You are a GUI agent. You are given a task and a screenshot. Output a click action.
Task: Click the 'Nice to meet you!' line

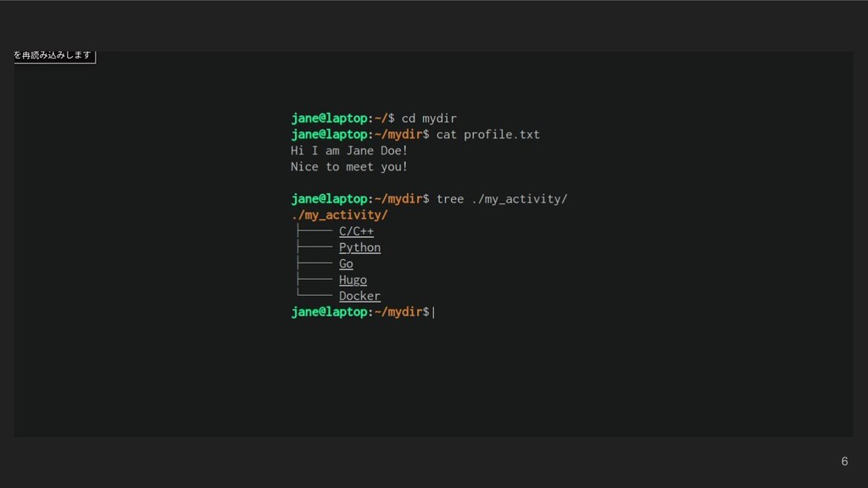click(x=349, y=167)
